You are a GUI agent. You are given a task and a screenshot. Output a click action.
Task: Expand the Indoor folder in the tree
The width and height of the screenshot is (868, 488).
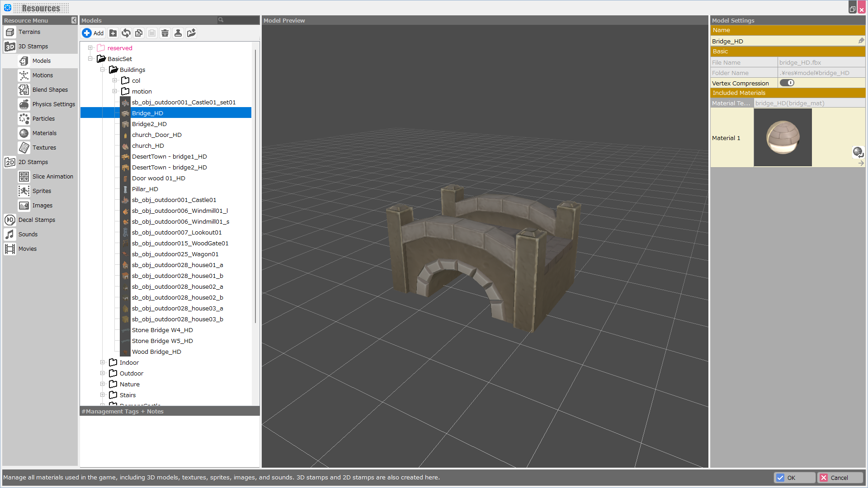(x=103, y=362)
